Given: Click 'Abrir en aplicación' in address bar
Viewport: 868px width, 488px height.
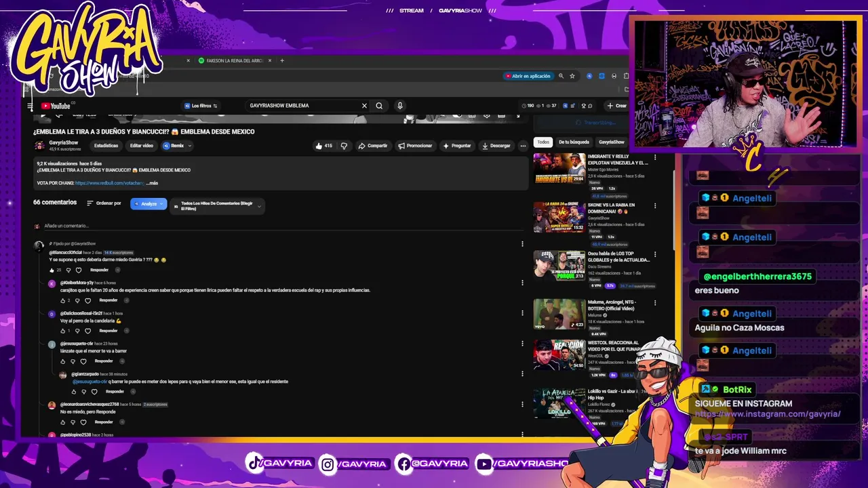Looking at the screenshot, I should [528, 76].
